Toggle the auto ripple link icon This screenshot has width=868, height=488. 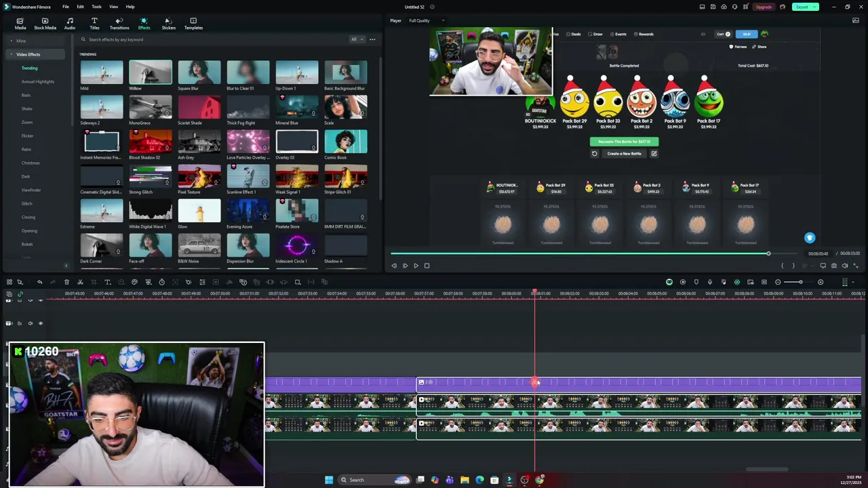click(x=20, y=294)
